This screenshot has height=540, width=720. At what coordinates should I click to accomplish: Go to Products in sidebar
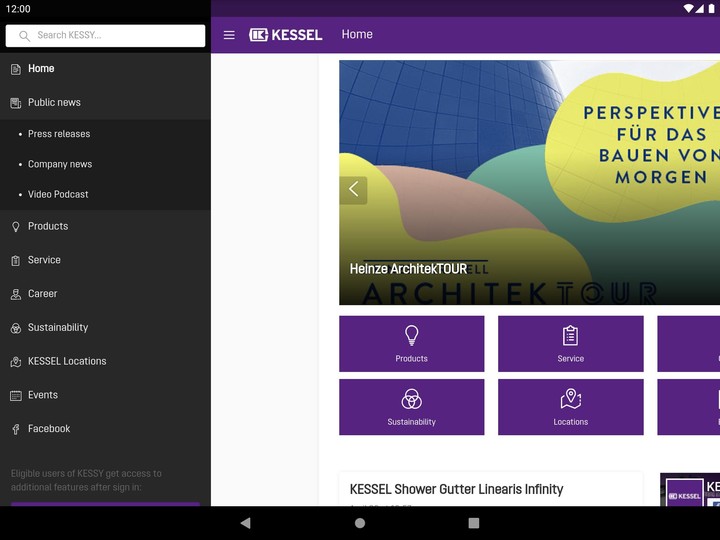coord(105,226)
